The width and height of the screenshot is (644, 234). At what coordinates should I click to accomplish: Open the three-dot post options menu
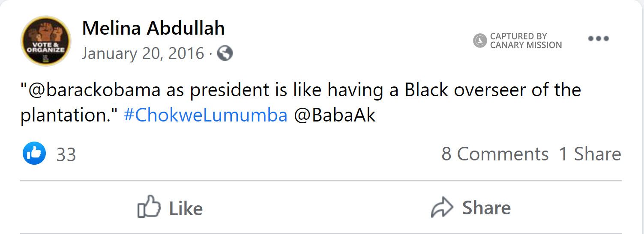coord(598,39)
